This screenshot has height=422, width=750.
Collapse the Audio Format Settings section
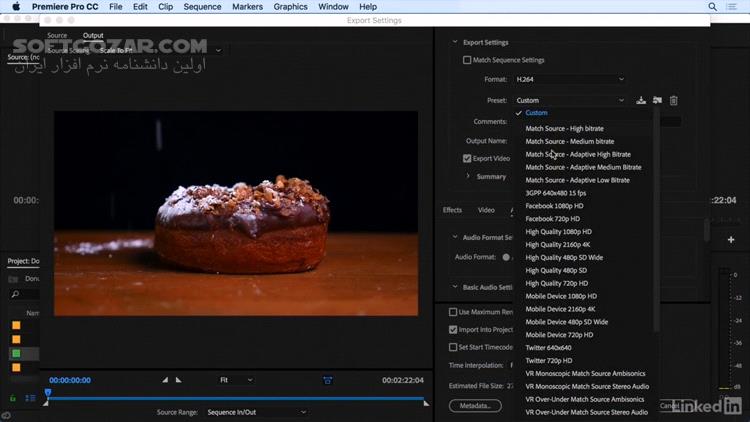[455, 237]
